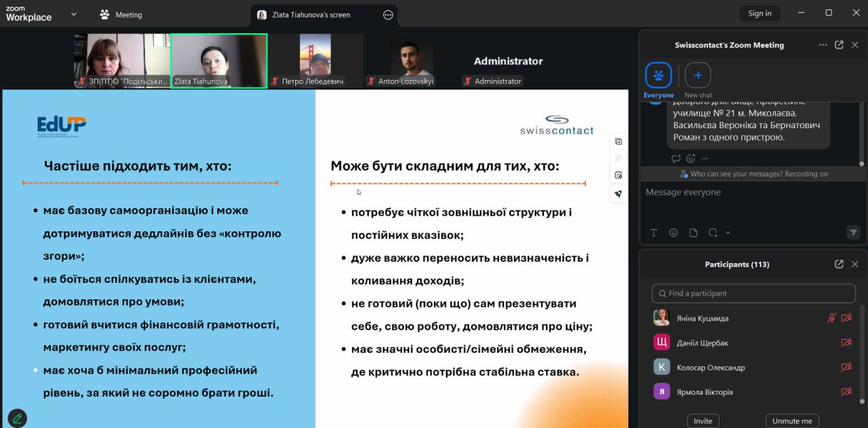The height and width of the screenshot is (428, 868).
Task: Select the Everyone chat channel
Action: pyautogui.click(x=658, y=76)
